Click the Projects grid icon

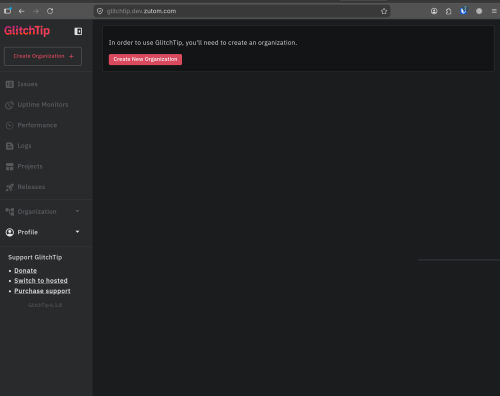point(10,167)
